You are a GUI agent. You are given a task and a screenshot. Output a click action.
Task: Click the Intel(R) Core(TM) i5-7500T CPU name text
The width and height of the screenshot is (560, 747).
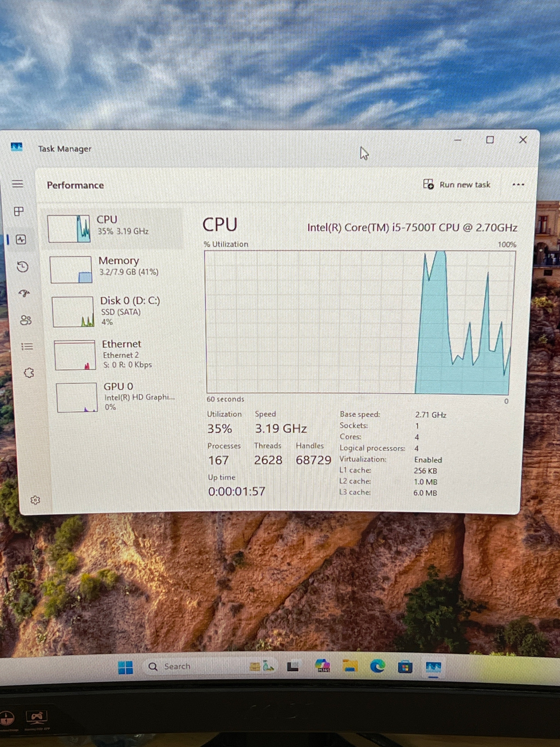(412, 228)
